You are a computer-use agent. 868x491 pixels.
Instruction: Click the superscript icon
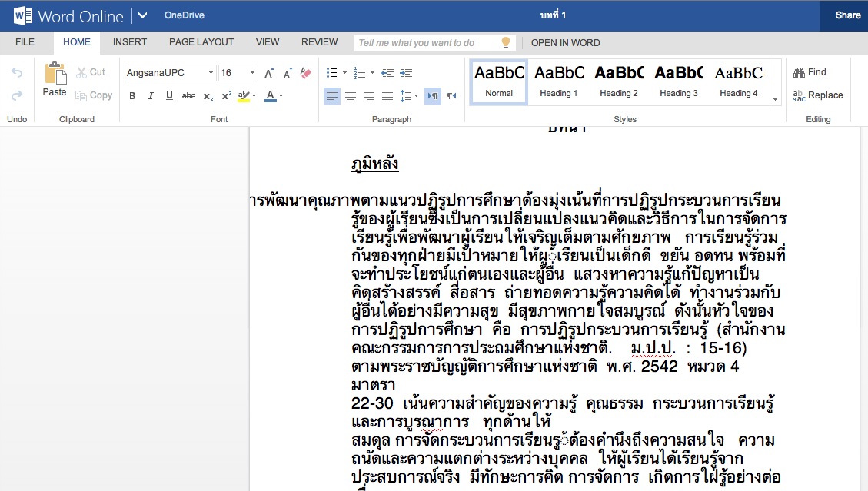[227, 96]
